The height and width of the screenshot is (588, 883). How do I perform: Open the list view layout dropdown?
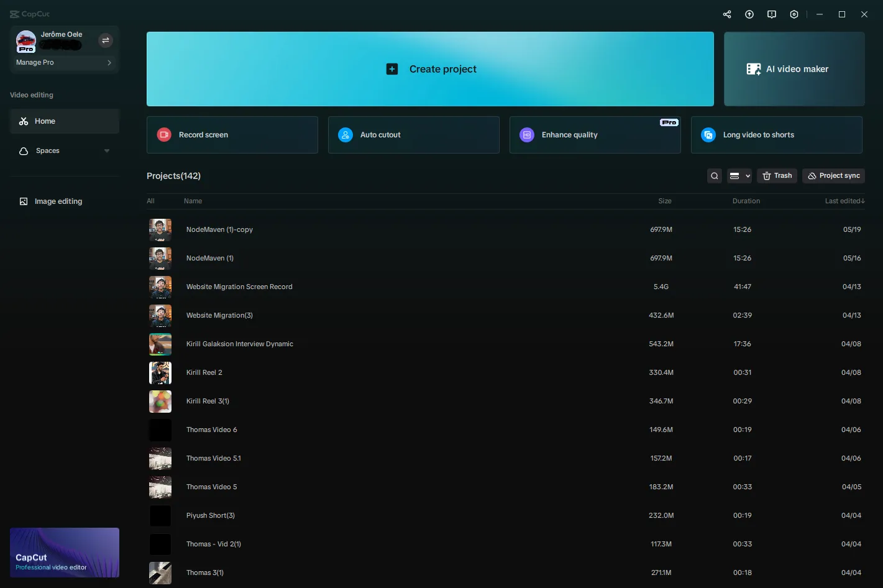coord(739,176)
